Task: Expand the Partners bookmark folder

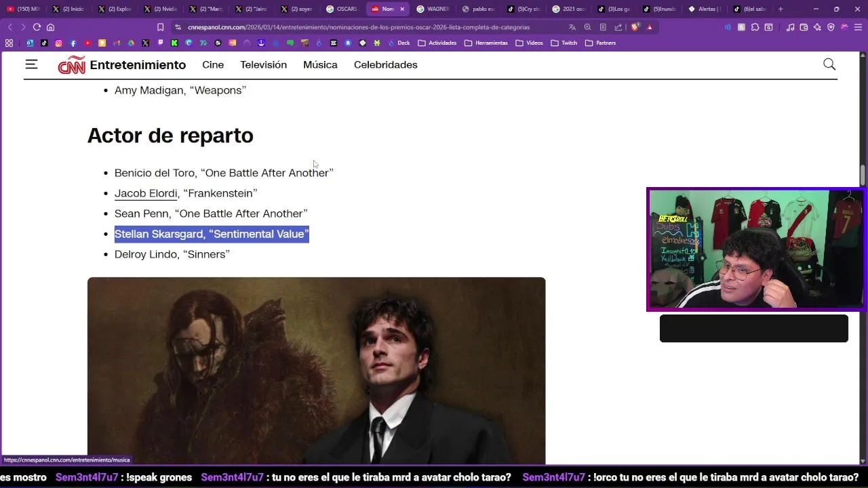Action: (x=601, y=43)
